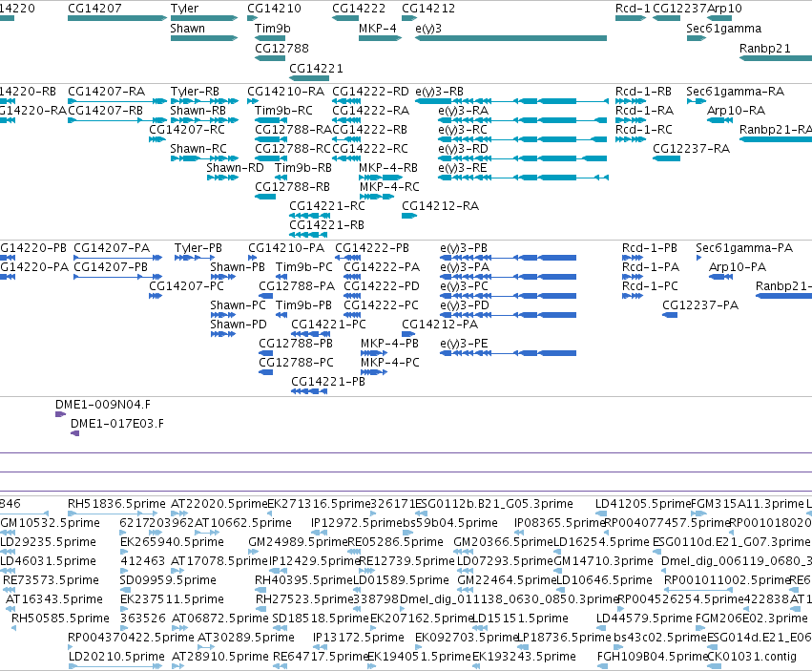Select the Arp10 gene name
The width and height of the screenshot is (812, 671).
[724, 9]
